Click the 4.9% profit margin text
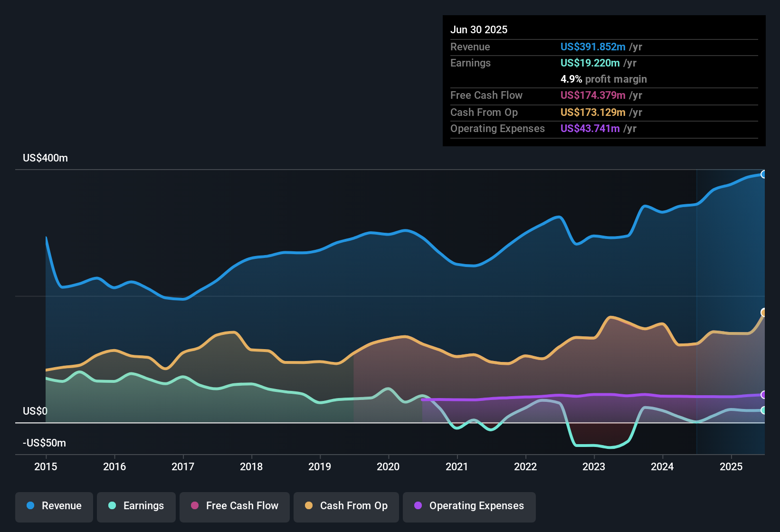 (x=604, y=79)
